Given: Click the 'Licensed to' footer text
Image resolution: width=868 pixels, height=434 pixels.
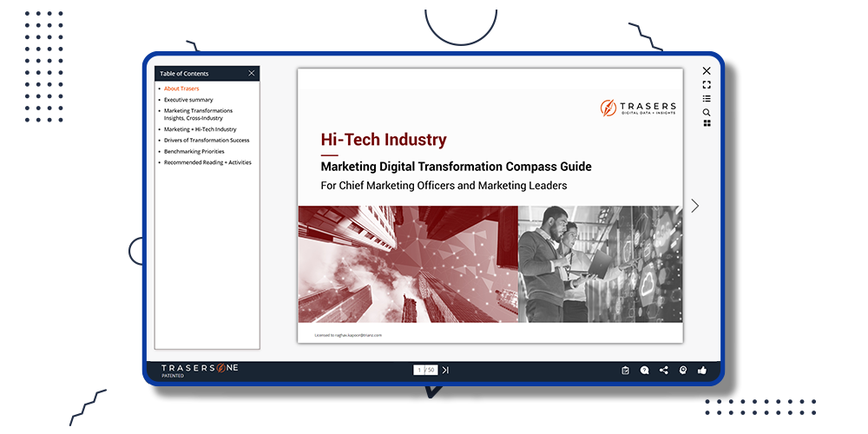Looking at the screenshot, I should click(348, 335).
